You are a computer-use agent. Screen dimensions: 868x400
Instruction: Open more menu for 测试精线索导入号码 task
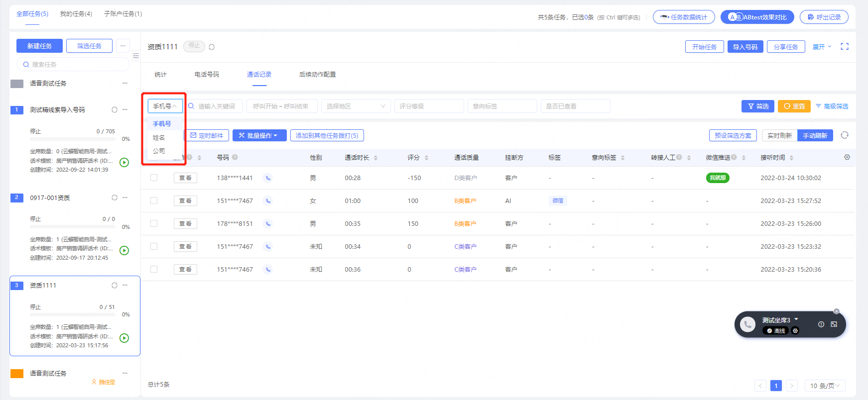[125, 109]
